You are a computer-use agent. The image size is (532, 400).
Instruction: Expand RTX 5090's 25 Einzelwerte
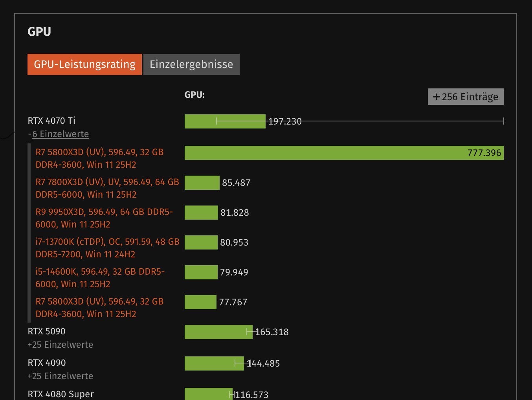[x=61, y=345]
